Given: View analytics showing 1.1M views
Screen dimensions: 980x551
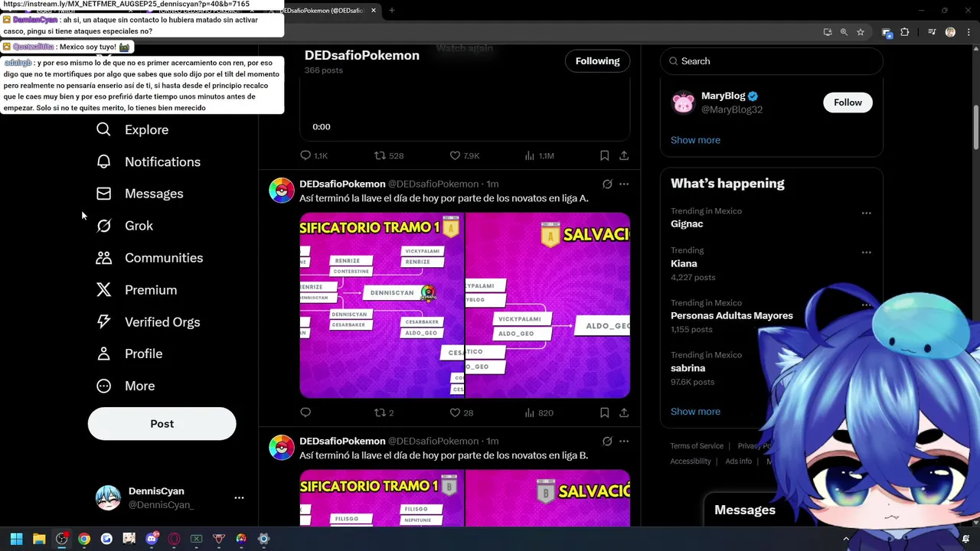Looking at the screenshot, I should click(539, 155).
